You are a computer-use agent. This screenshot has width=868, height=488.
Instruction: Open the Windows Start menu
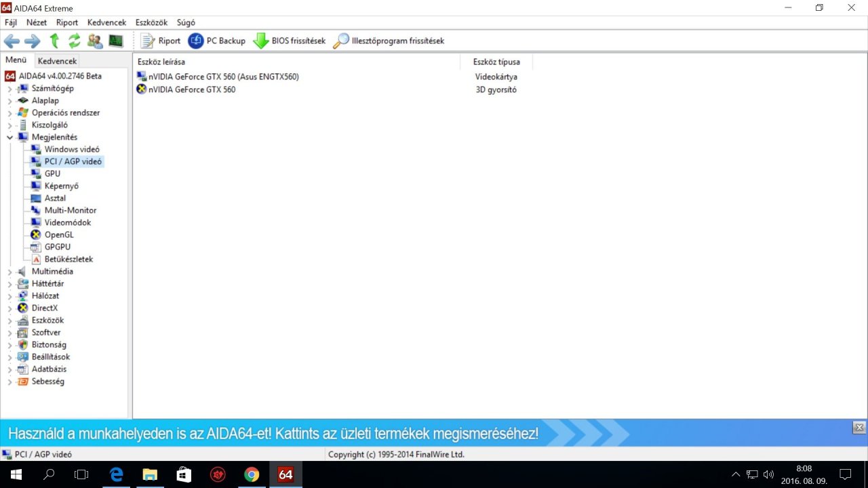[x=16, y=474]
